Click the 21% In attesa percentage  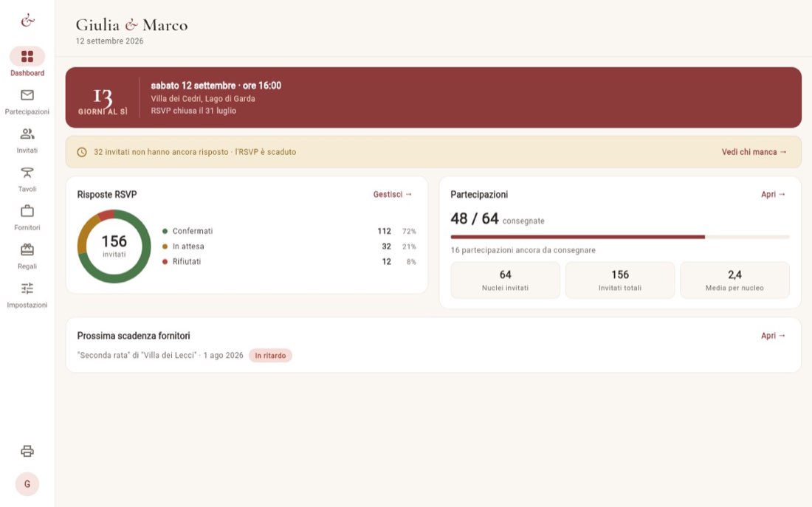[x=409, y=246]
